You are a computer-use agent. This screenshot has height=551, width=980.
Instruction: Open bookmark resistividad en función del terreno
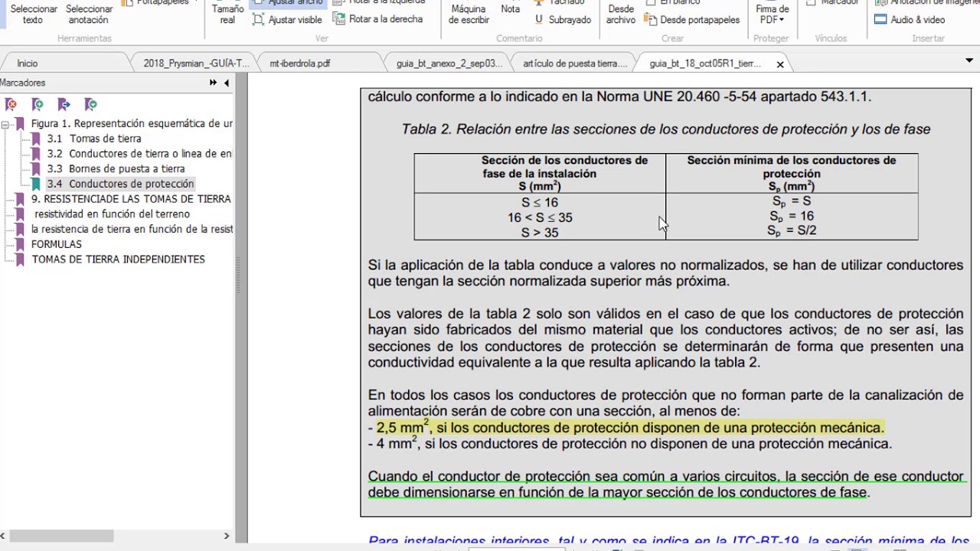pos(112,214)
